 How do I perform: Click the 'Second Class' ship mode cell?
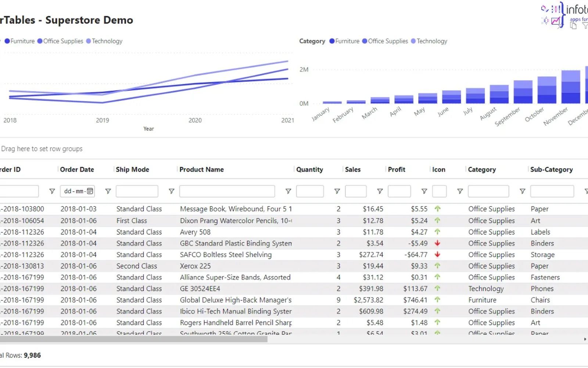click(137, 266)
